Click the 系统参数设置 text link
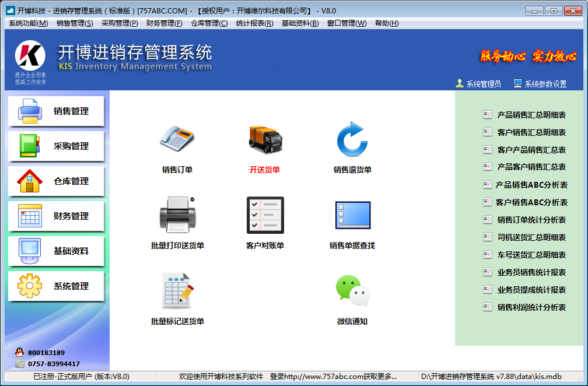This screenshot has height=386, width=588. coord(545,84)
